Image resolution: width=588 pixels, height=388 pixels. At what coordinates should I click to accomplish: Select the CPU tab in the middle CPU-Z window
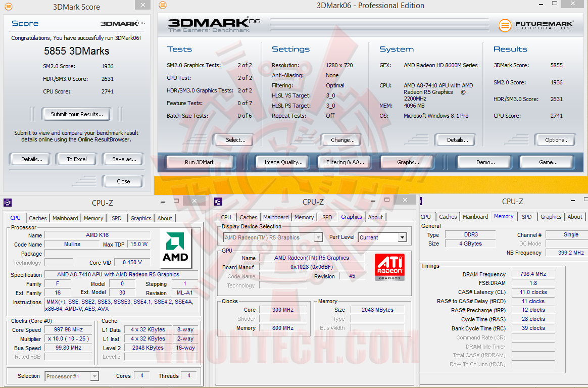pos(226,217)
